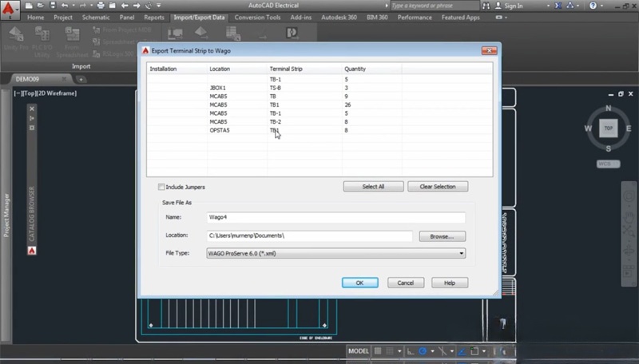The height and width of the screenshot is (364, 639).
Task: Click the Open file icon in quick access toolbar
Action: (x=41, y=6)
